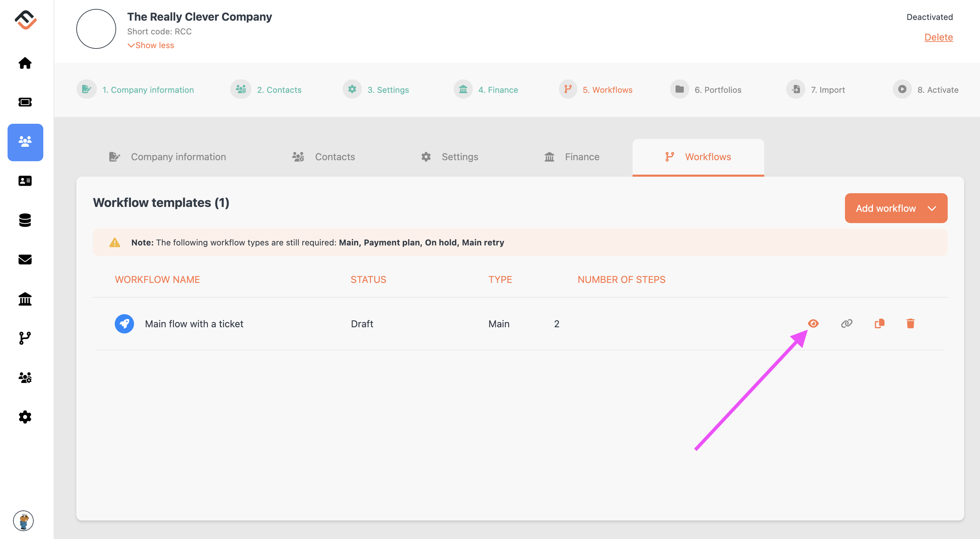The height and width of the screenshot is (539, 980).
Task: Open user profile avatar at sidebar bottom
Action: click(x=24, y=520)
